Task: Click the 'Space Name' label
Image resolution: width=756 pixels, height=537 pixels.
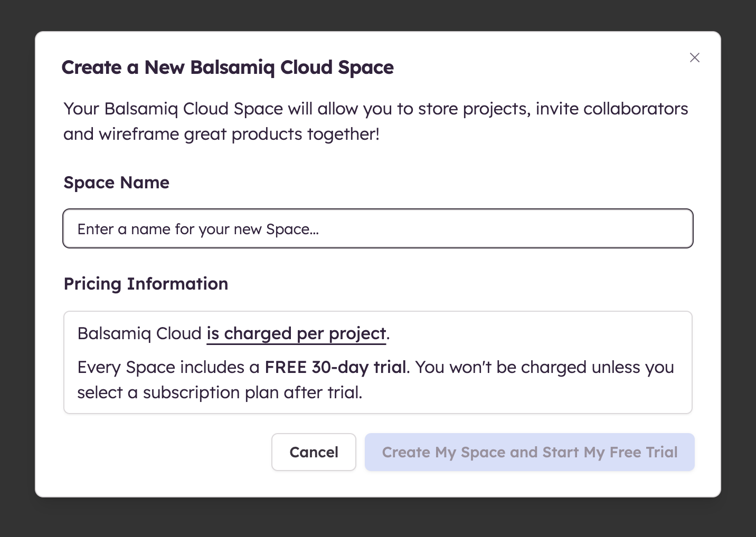Action: (x=116, y=183)
